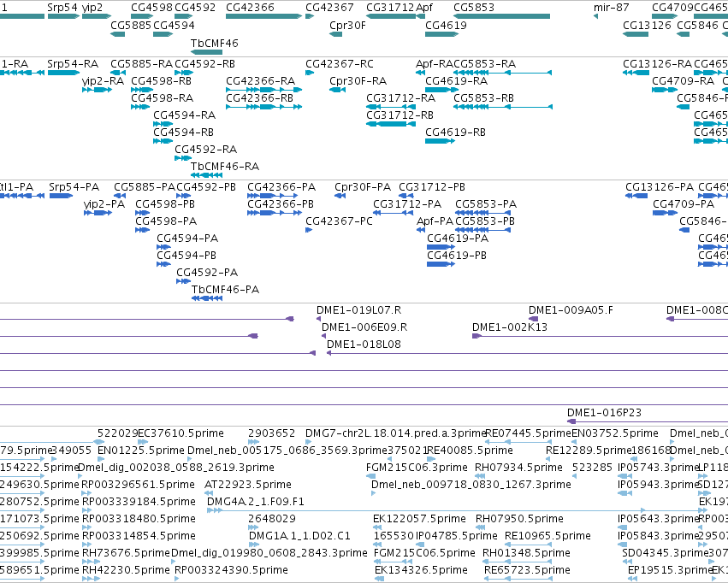The width and height of the screenshot is (728, 583).
Task: Select the yip2 gene glyph
Action: [x=95, y=16]
